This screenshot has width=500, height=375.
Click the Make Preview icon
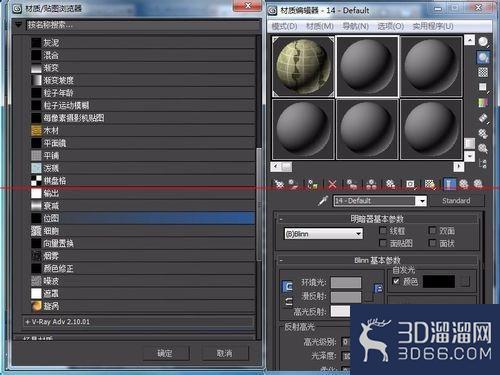click(x=483, y=118)
